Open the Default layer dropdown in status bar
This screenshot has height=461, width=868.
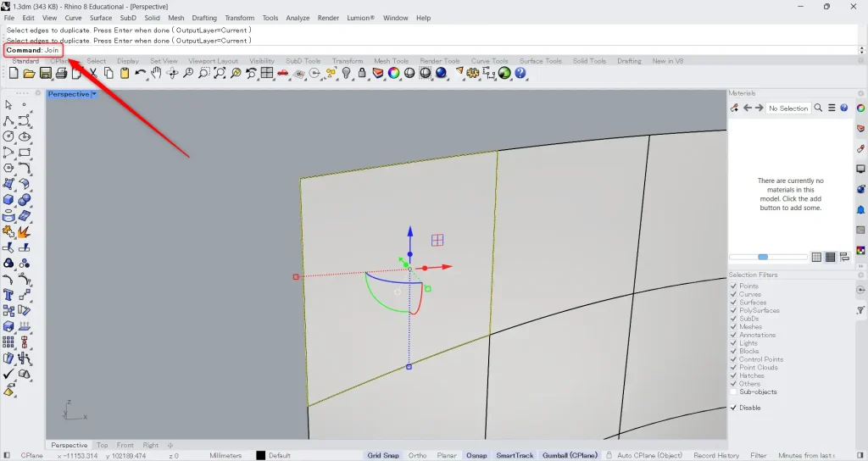pyautogui.click(x=280, y=455)
